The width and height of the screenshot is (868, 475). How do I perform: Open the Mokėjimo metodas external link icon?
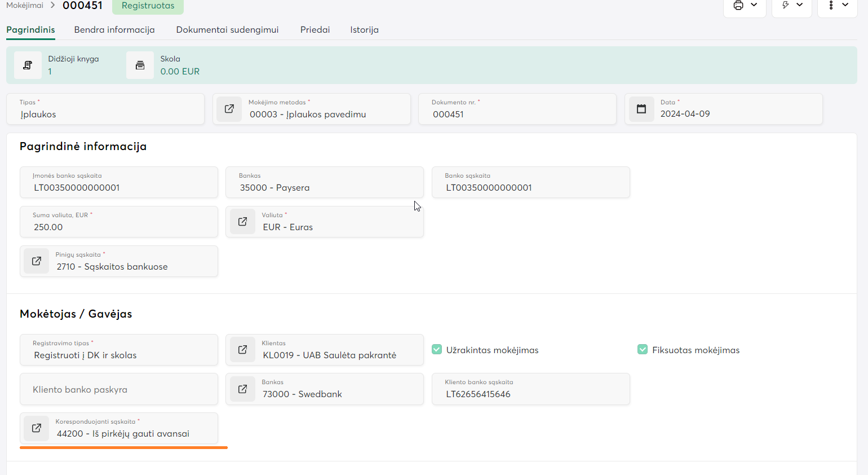[229, 109]
